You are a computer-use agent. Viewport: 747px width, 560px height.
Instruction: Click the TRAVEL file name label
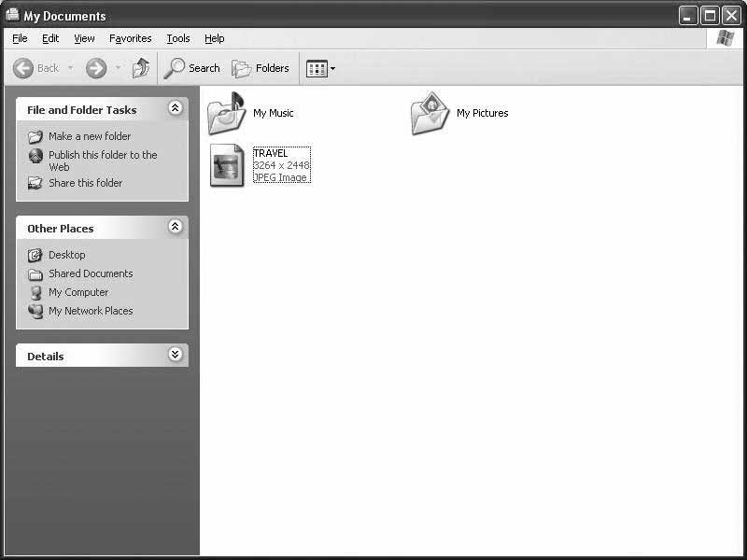[x=271, y=153]
